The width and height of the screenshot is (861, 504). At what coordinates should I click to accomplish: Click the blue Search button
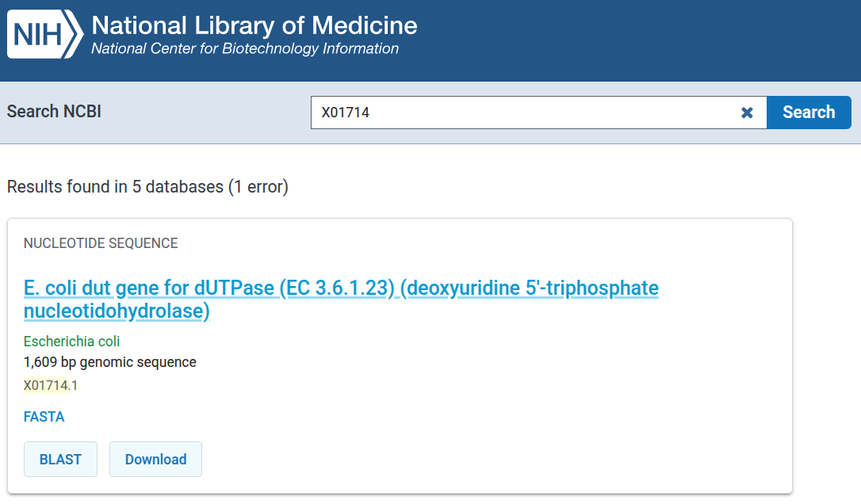click(x=809, y=113)
